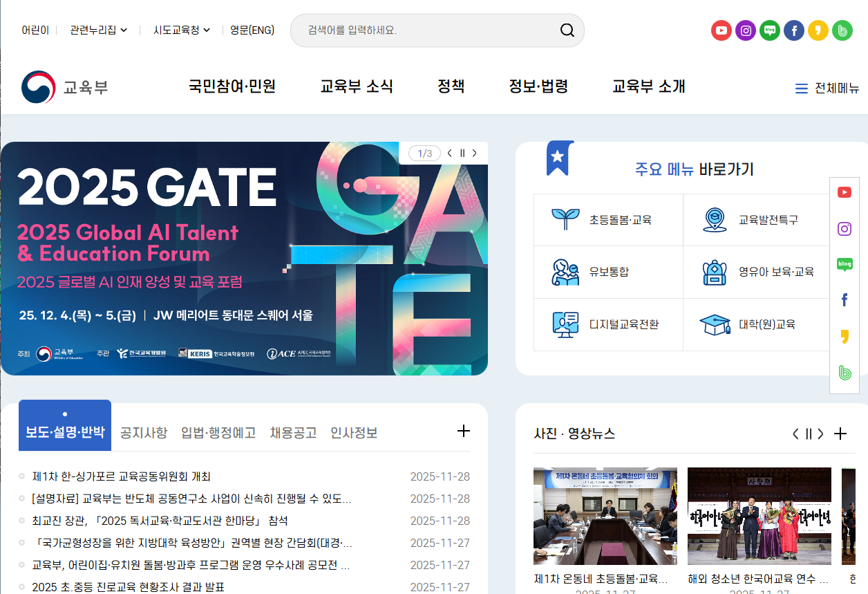The height and width of the screenshot is (594, 868).
Task: Open YouTube icon in top header
Action: click(x=721, y=30)
